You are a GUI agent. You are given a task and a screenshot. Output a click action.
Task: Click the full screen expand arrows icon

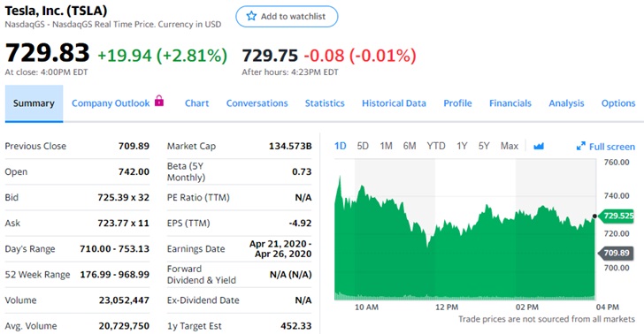click(580, 146)
